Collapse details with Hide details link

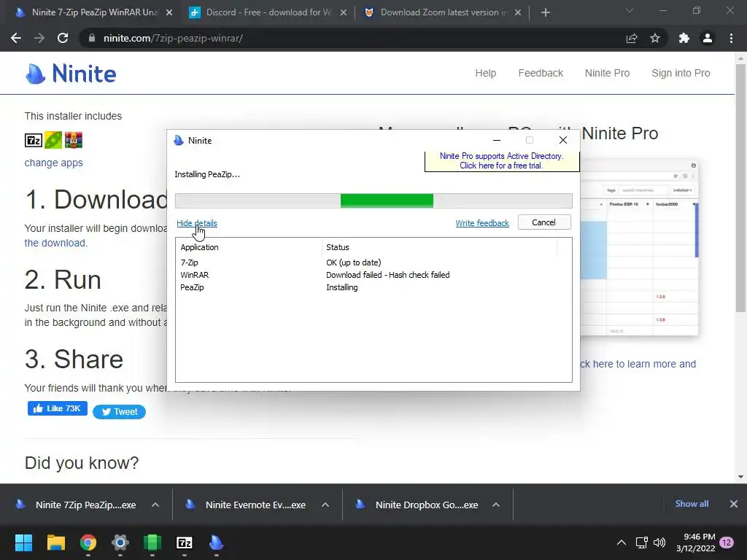coord(197,223)
